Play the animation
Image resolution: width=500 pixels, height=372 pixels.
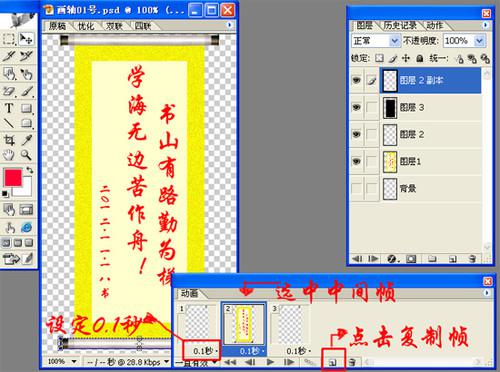tap(270, 362)
